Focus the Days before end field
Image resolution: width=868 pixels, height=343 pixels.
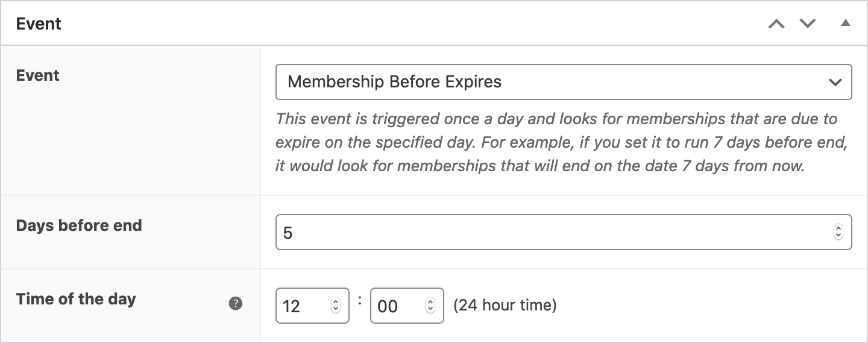pyautogui.click(x=542, y=232)
